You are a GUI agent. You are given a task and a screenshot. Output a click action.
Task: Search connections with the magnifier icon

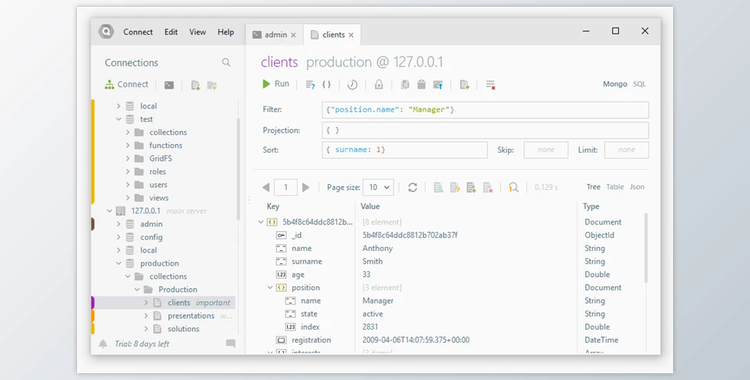226,63
